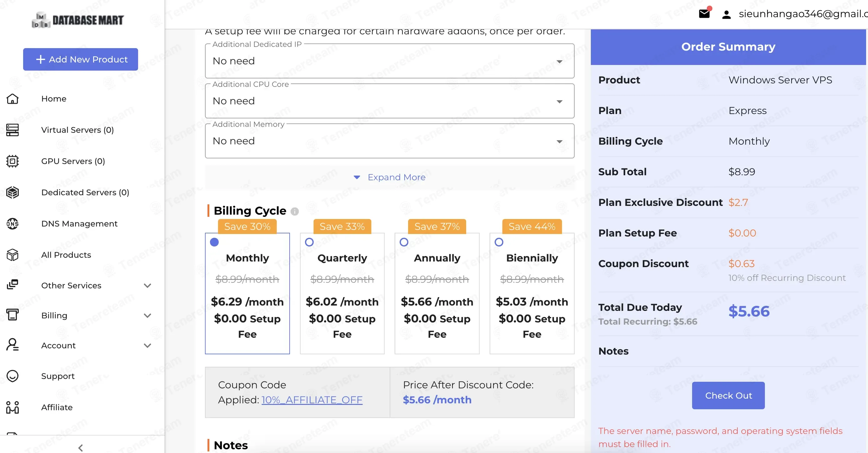Click the Database Mart logo

point(78,20)
